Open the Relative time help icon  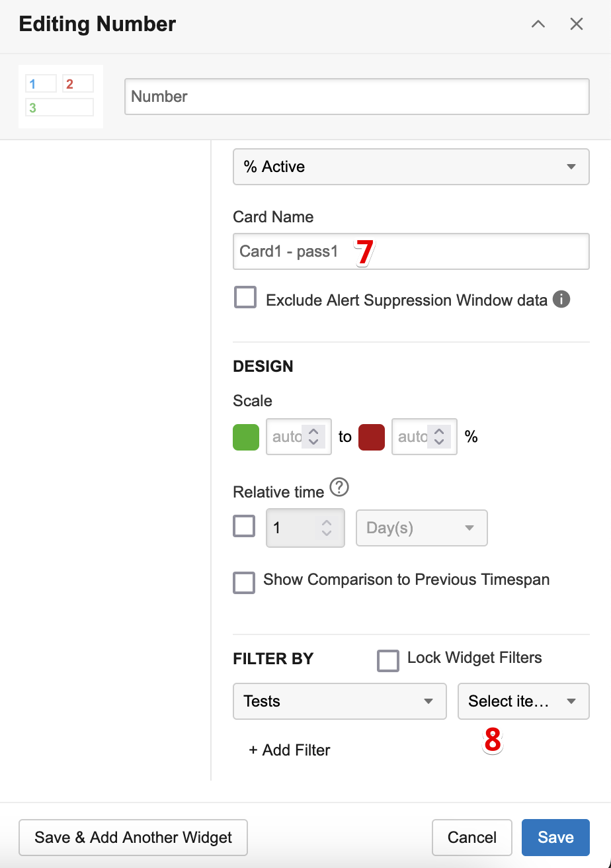pos(339,488)
